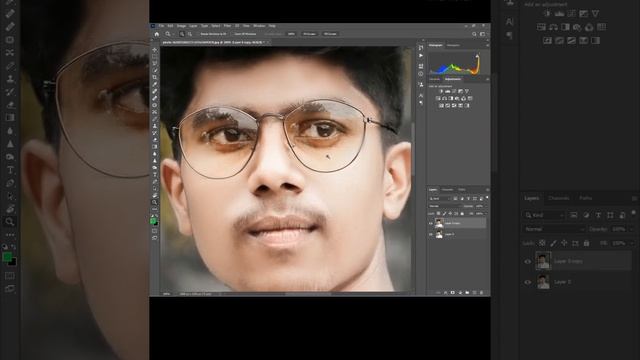Toggle lock image pixels brush icon
The image size is (640, 360).
pyautogui.click(x=444, y=213)
